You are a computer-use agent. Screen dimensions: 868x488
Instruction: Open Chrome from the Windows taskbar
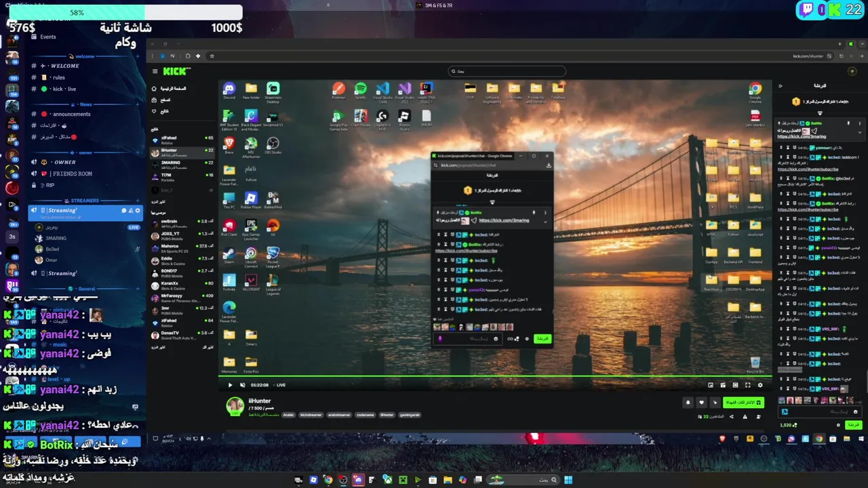[328, 480]
